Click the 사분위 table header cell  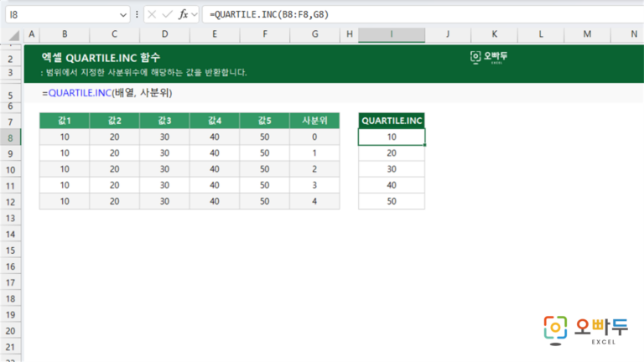[x=315, y=121]
